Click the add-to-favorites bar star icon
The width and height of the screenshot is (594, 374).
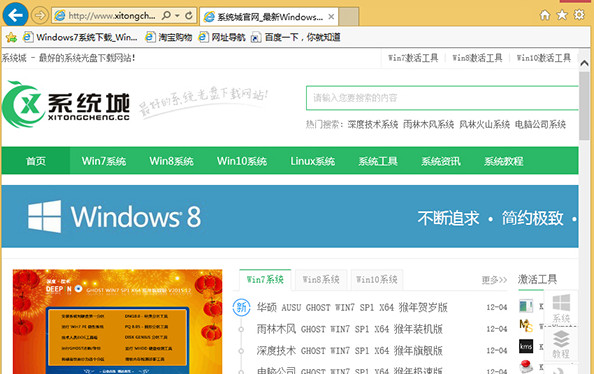[11, 37]
